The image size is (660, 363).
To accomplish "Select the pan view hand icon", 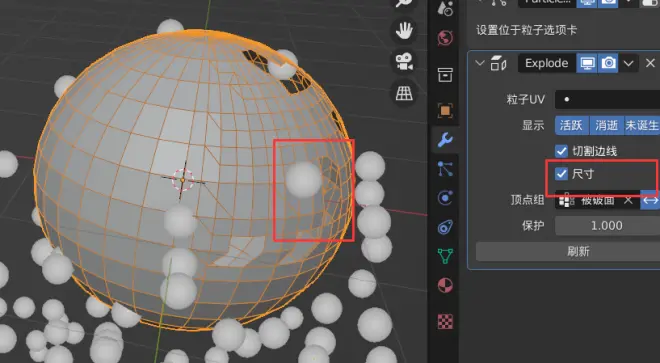I will (404, 31).
